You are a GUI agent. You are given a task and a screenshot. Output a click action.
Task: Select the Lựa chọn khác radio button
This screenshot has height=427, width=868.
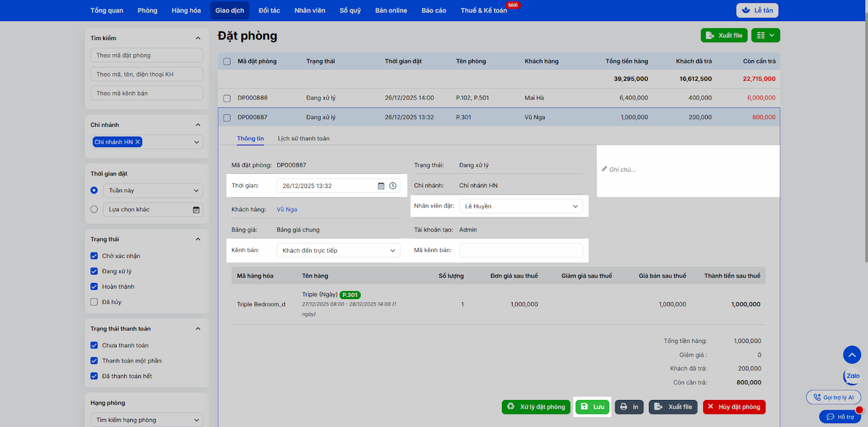pyautogui.click(x=94, y=209)
